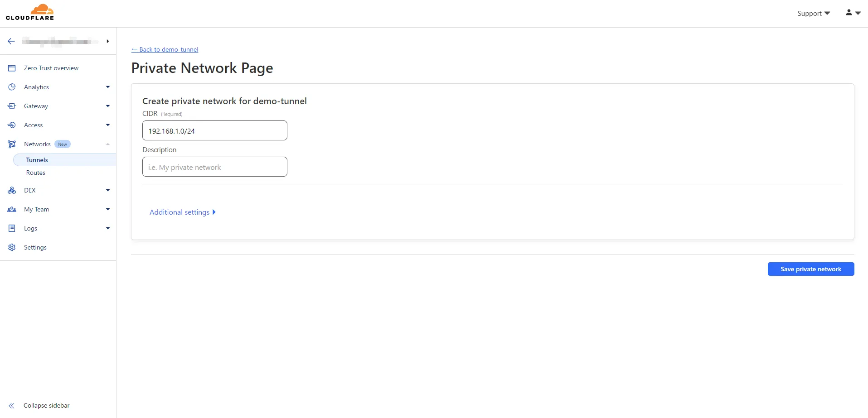This screenshot has width=868, height=418.
Task: Collapse the Networks menu arrow
Action: 108,144
